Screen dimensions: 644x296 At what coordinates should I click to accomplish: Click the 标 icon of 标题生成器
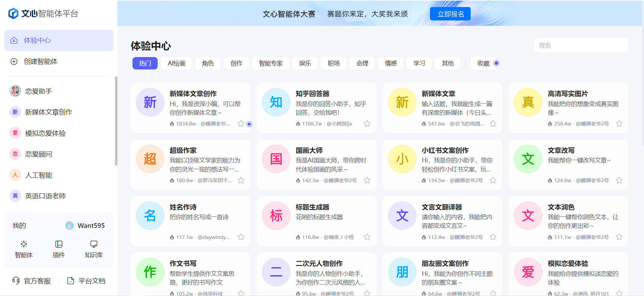click(x=276, y=215)
